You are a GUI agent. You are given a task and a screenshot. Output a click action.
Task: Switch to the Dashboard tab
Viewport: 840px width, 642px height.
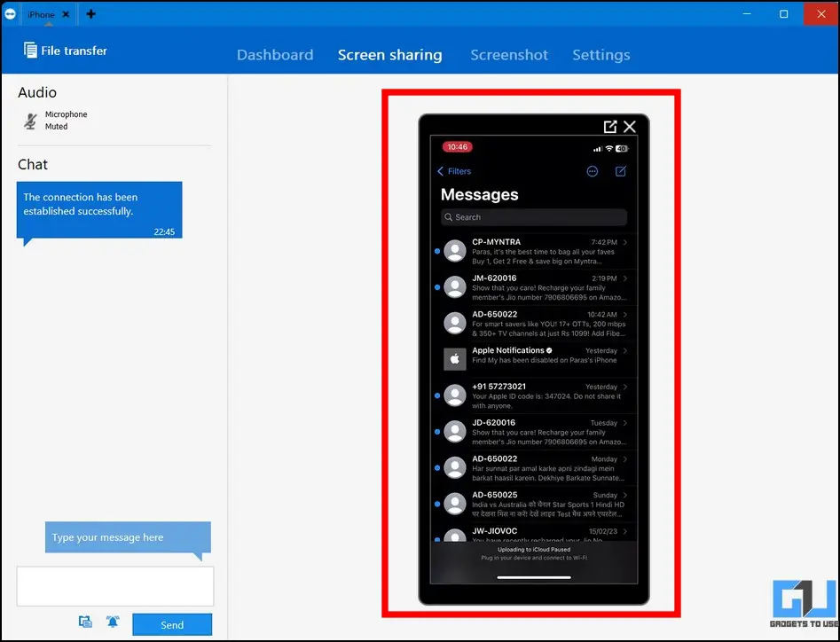[x=275, y=55]
